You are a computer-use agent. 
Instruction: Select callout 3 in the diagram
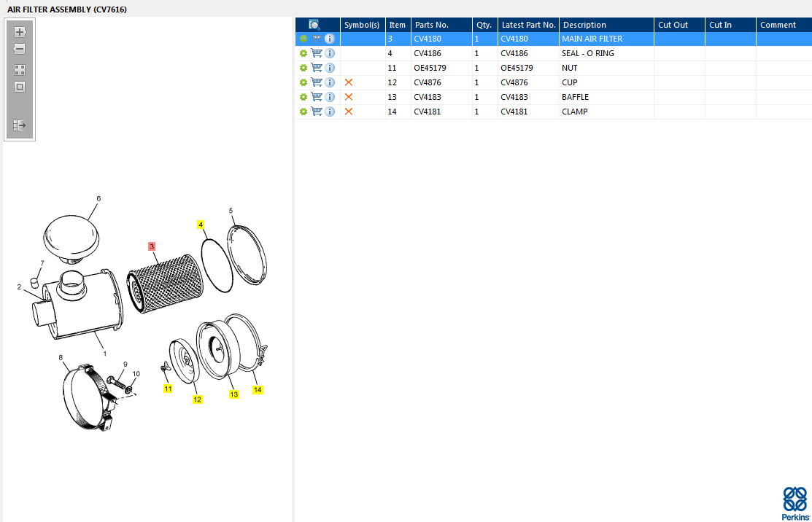click(x=152, y=246)
